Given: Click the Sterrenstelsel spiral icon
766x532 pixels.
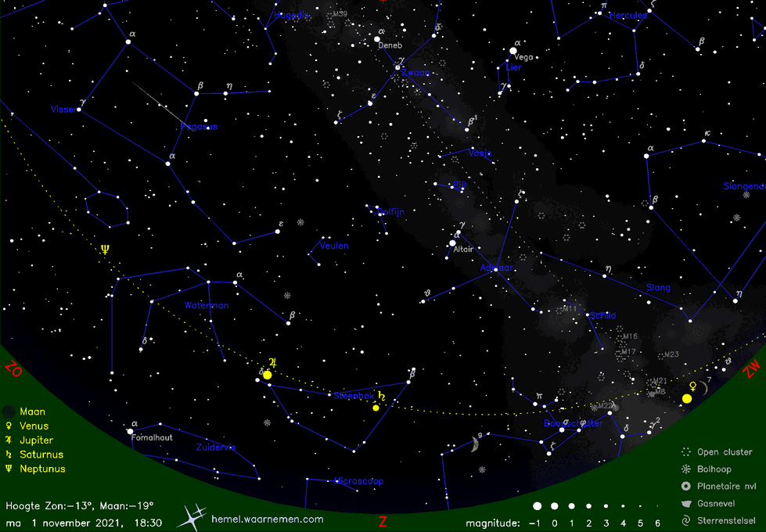Looking at the screenshot, I should pos(686,519).
